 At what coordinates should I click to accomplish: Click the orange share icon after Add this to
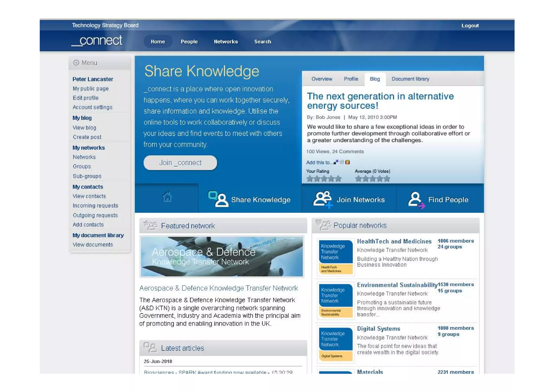tap(347, 162)
